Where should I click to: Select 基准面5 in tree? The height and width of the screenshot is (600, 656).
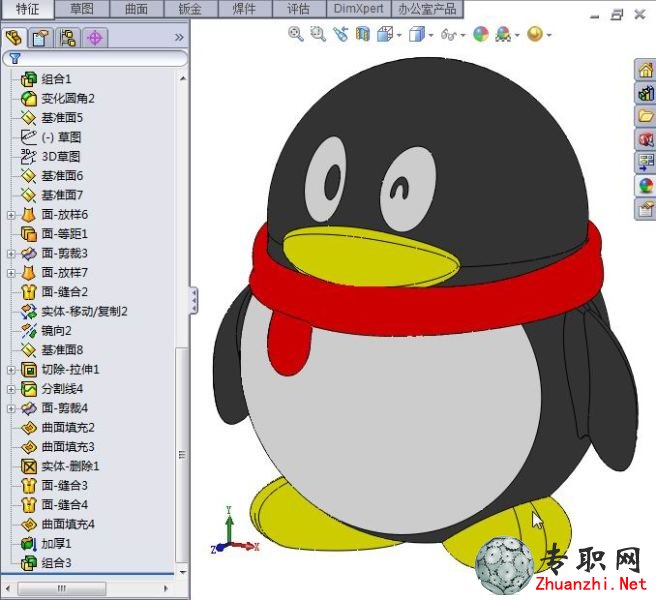tap(62, 118)
